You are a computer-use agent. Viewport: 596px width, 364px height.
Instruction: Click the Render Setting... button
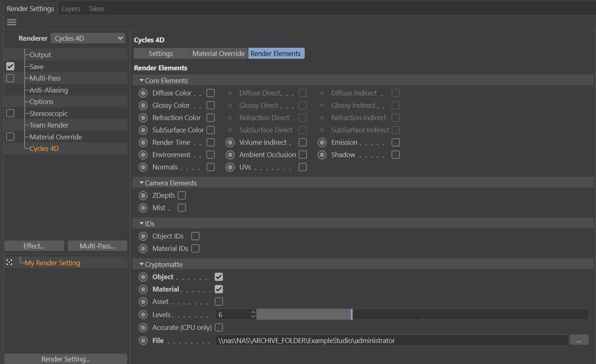pos(66,359)
